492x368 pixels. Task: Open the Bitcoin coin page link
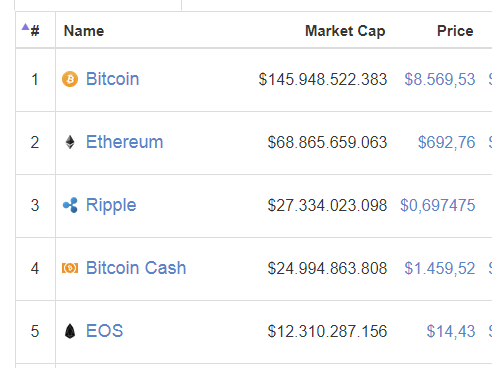coord(112,79)
